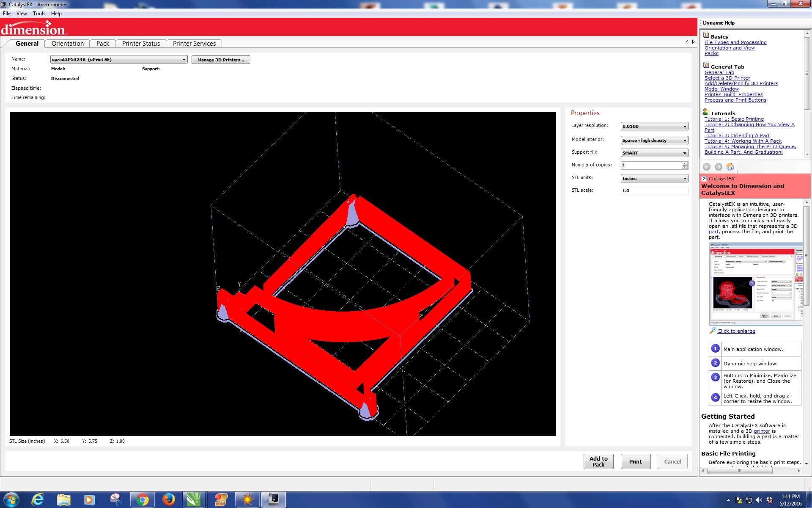Open Windows Media Player from taskbar
812x508 pixels.
point(90,500)
